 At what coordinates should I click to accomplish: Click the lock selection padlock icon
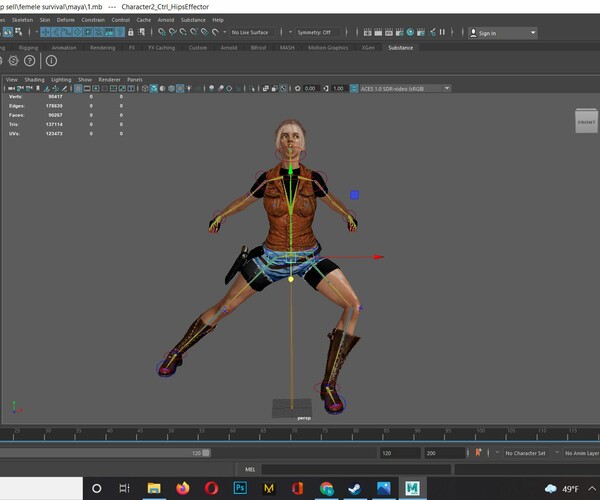(x=131, y=32)
